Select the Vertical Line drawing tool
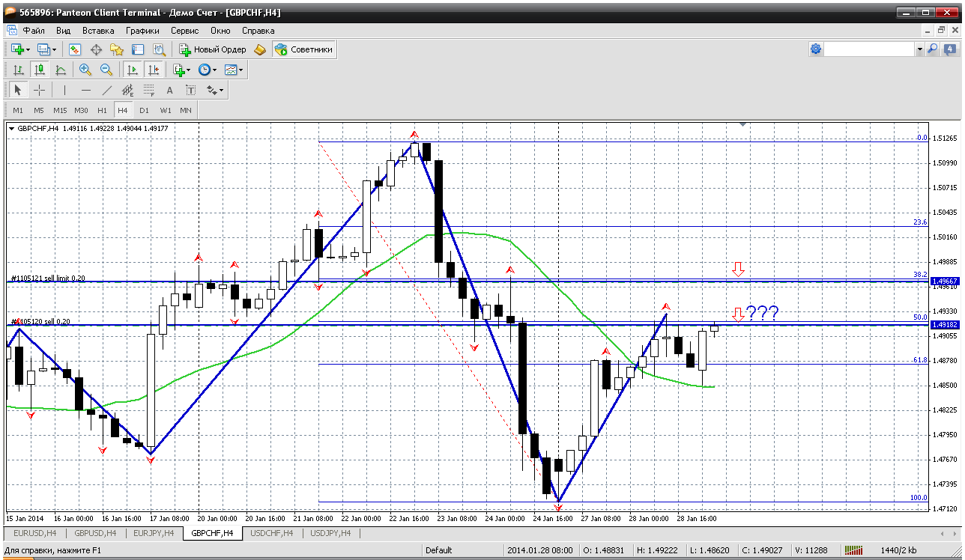 pos(64,90)
